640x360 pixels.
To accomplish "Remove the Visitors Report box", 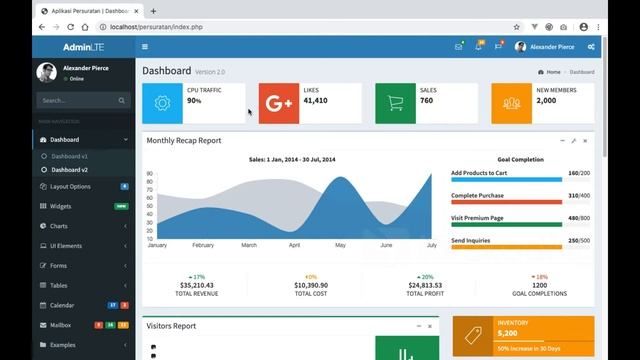I will [430, 326].
